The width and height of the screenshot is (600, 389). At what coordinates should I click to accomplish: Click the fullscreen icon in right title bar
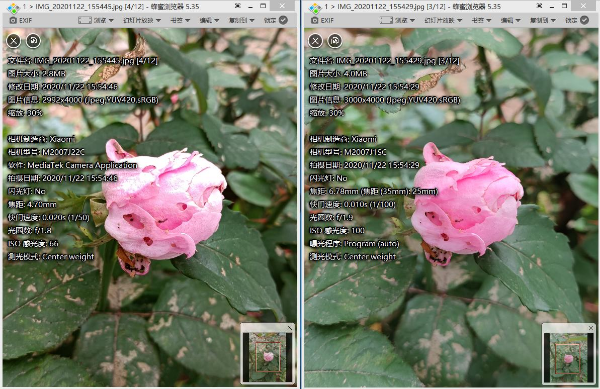[x=539, y=6]
